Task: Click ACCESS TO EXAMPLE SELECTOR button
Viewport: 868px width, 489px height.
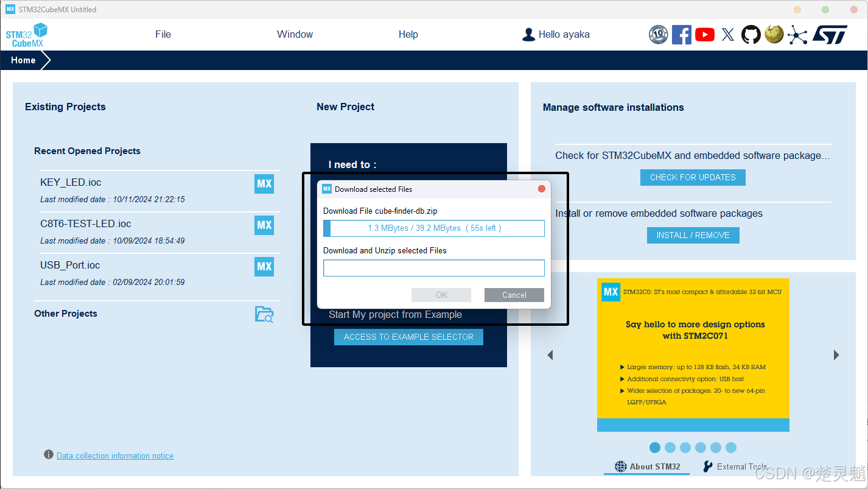Action: click(x=408, y=337)
